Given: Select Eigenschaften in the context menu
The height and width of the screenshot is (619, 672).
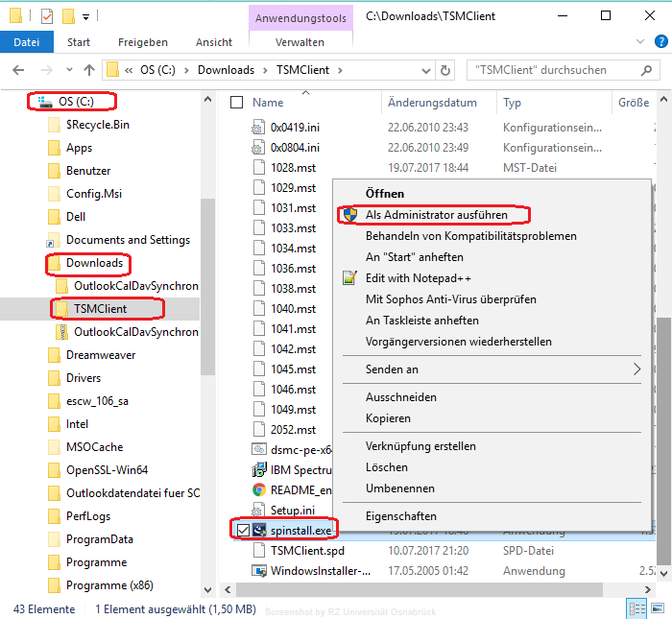Looking at the screenshot, I should coord(400,516).
